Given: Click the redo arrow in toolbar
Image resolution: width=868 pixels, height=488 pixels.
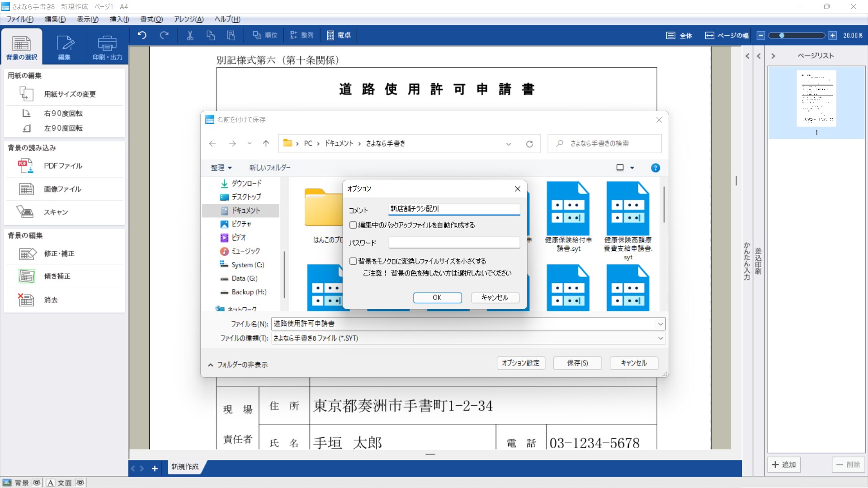Looking at the screenshot, I should click(x=164, y=35).
